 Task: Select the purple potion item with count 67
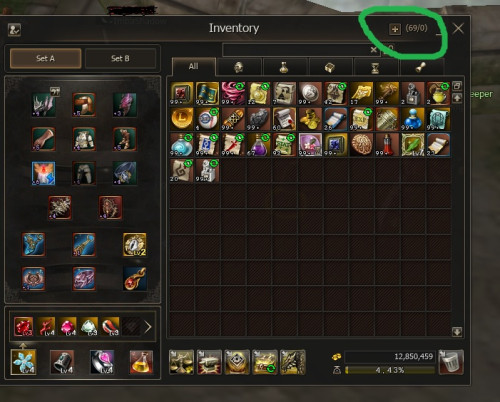pyautogui.click(x=258, y=145)
